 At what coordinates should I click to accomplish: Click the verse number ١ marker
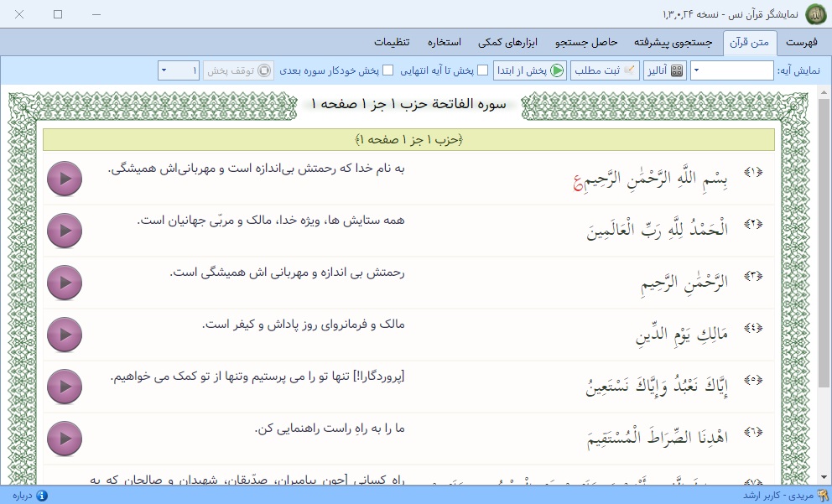tap(753, 172)
